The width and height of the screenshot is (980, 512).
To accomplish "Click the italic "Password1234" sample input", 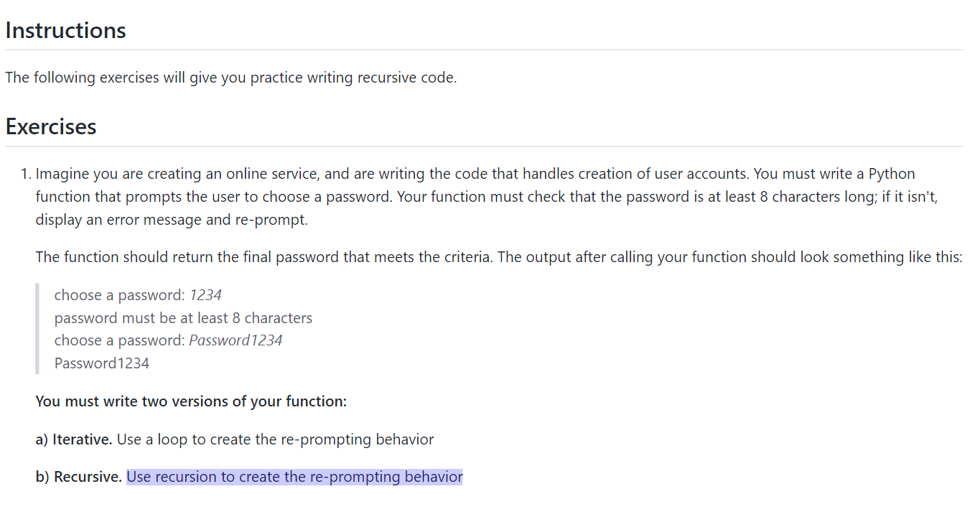I will tap(236, 340).
